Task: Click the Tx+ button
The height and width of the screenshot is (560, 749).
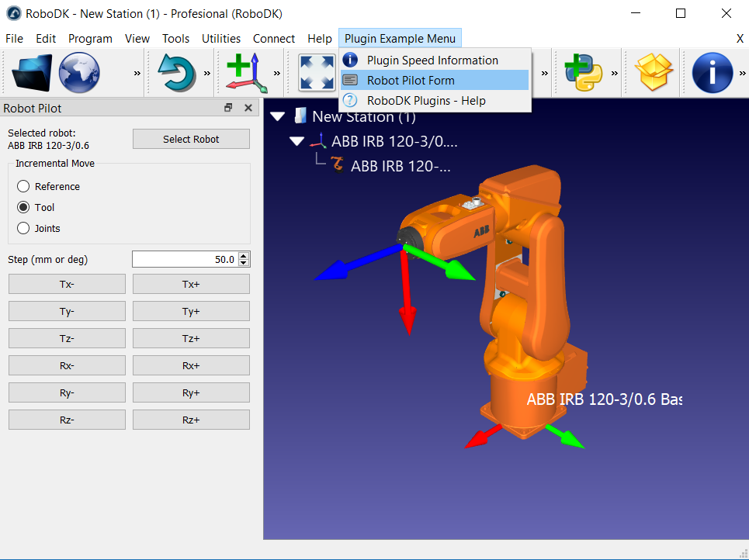Action: pyautogui.click(x=191, y=284)
